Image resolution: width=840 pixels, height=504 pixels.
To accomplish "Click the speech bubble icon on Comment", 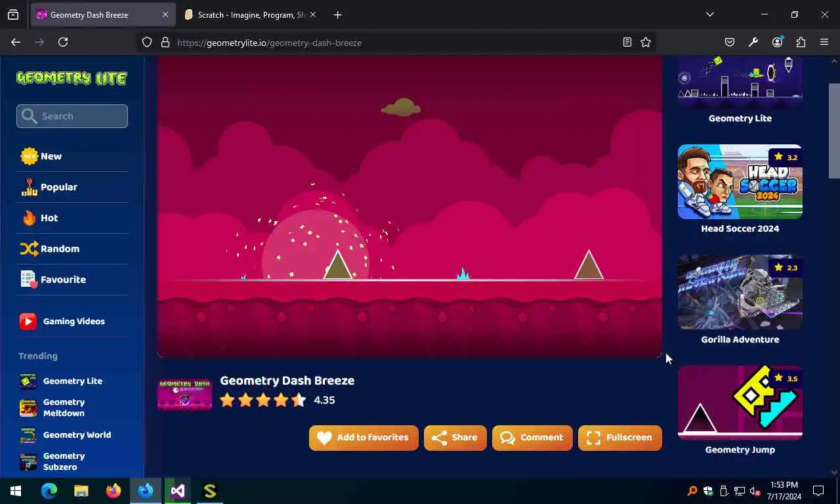I will (507, 438).
